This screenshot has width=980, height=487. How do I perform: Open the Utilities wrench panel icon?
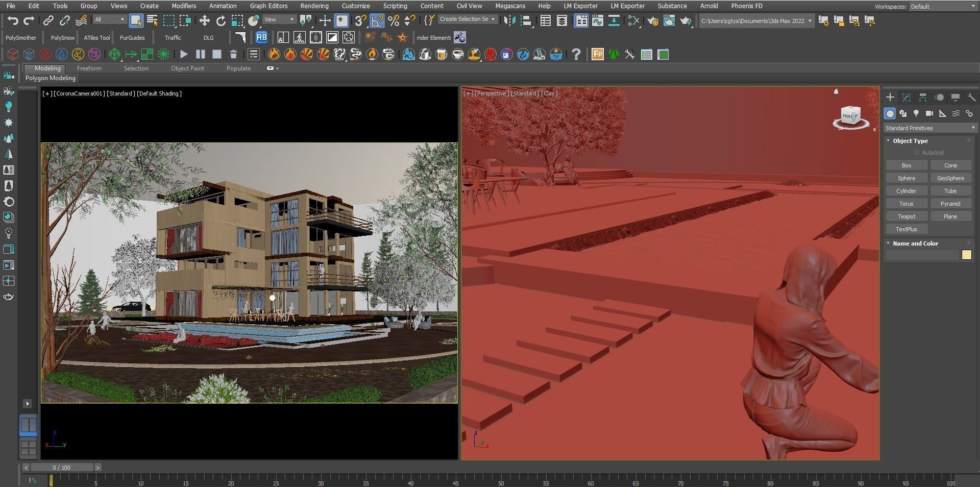[x=971, y=97]
